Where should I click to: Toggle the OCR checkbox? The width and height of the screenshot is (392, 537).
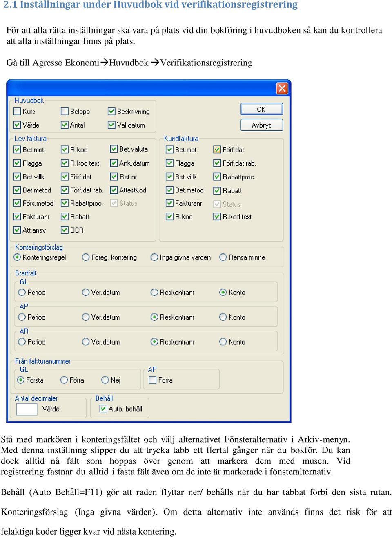[x=65, y=230]
